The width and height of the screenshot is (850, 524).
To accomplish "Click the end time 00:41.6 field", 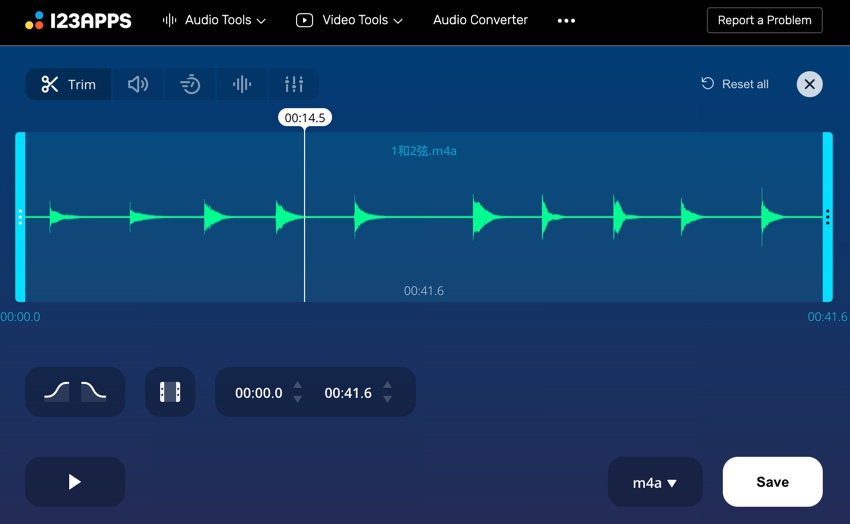I will pos(348,393).
